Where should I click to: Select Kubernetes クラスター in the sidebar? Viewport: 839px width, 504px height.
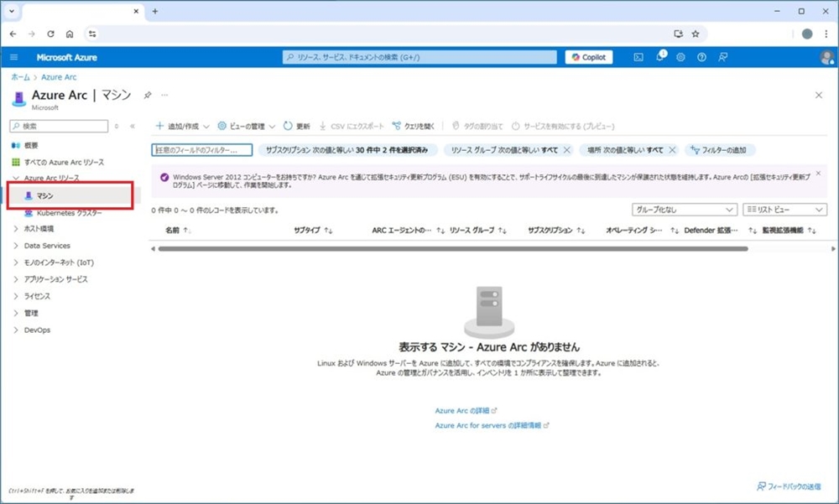[x=69, y=213]
